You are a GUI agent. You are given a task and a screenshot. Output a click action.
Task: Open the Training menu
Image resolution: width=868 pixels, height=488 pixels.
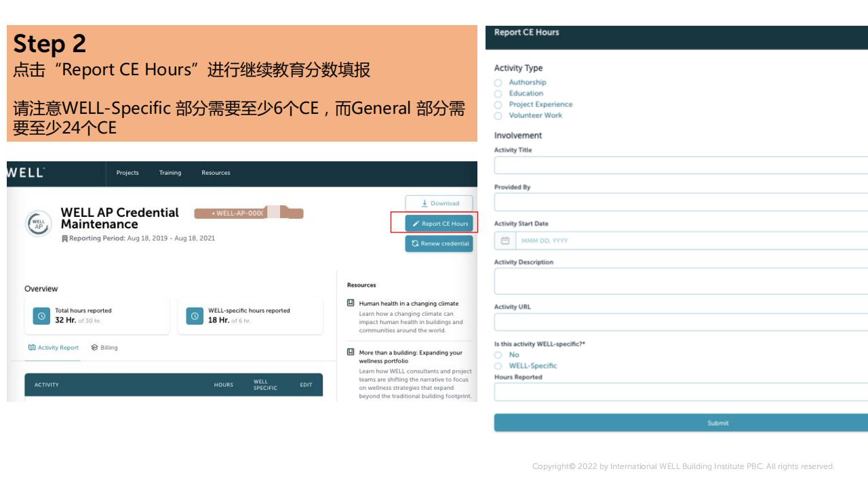[x=170, y=173]
